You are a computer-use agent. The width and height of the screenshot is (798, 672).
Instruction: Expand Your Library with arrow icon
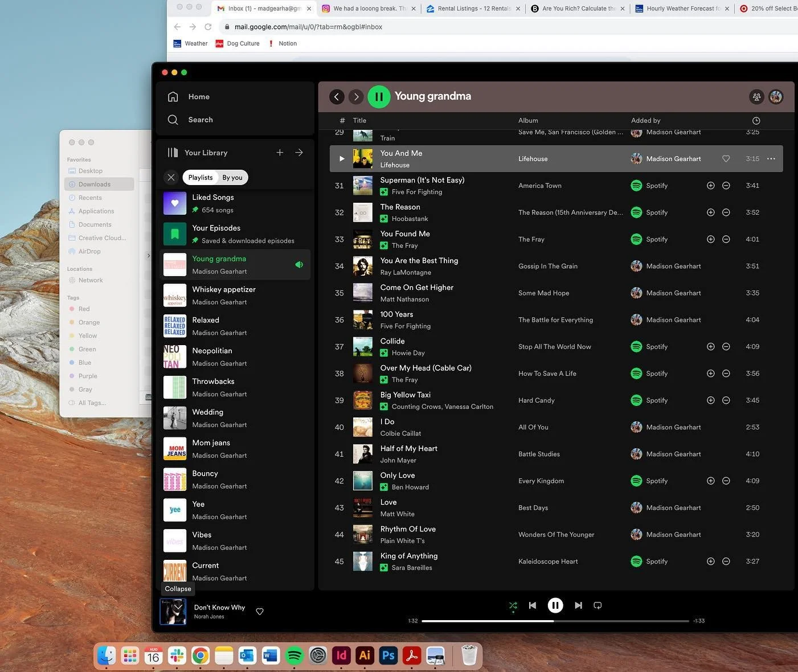click(x=299, y=153)
